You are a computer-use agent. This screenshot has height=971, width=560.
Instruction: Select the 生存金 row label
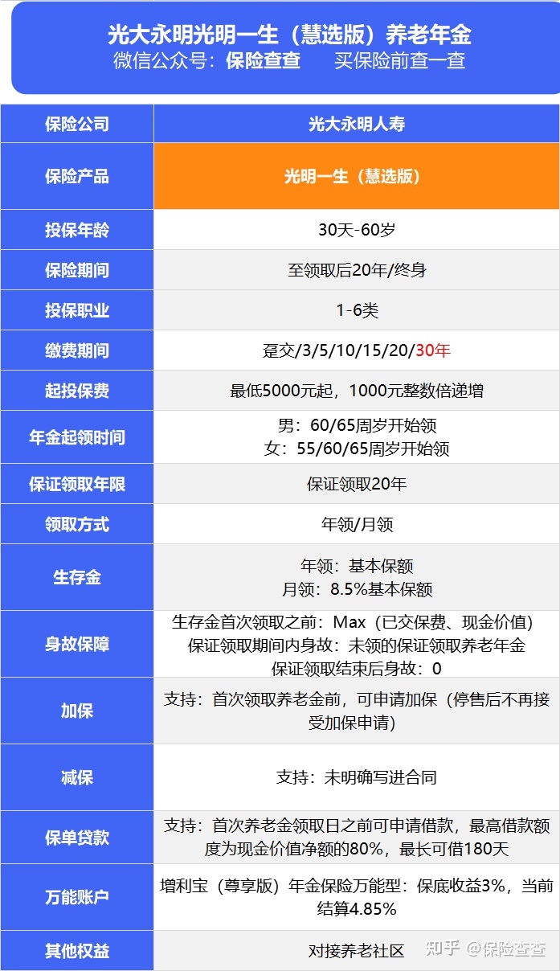[77, 577]
